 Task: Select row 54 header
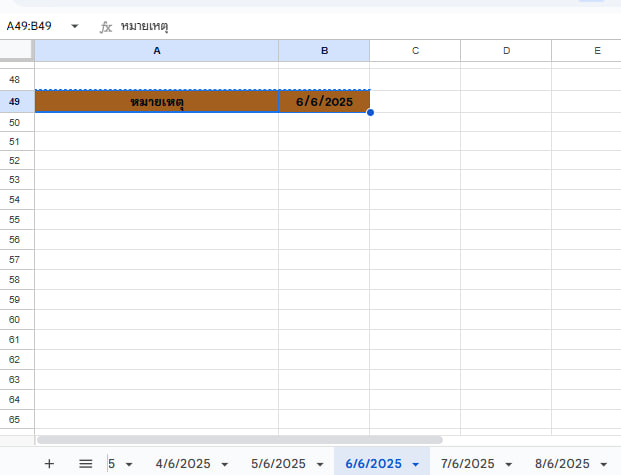(x=17, y=199)
